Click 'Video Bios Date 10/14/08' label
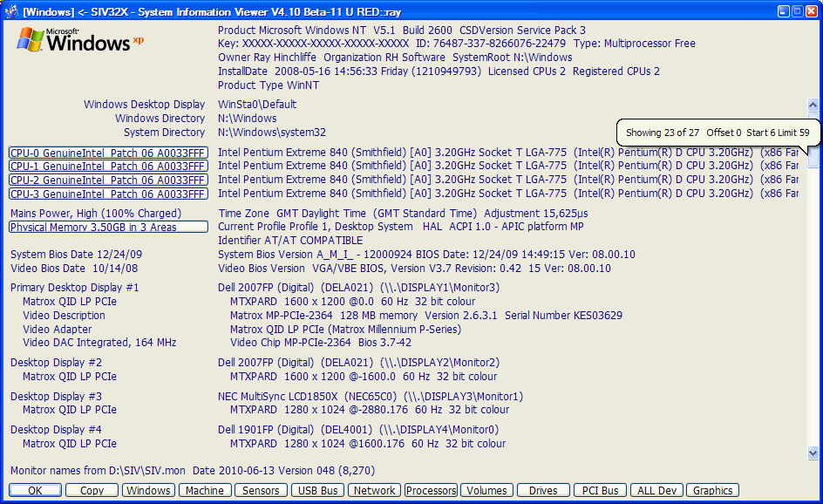The image size is (823, 504). point(74,269)
